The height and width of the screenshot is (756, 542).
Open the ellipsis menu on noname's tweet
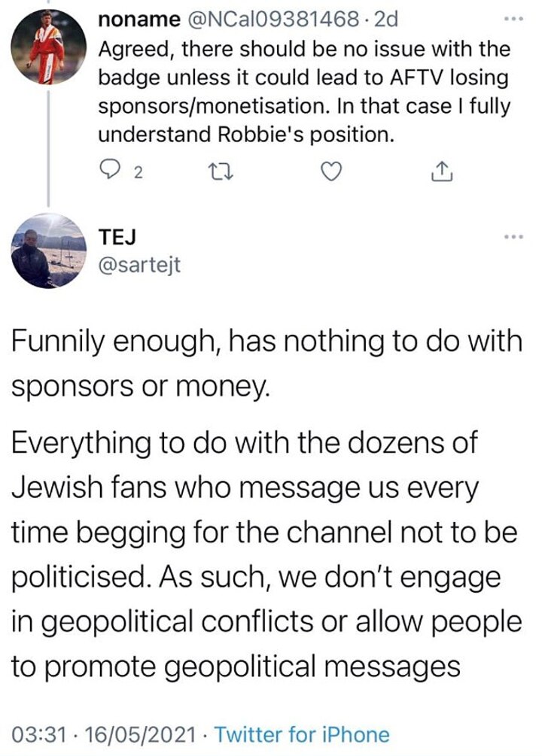513,18
